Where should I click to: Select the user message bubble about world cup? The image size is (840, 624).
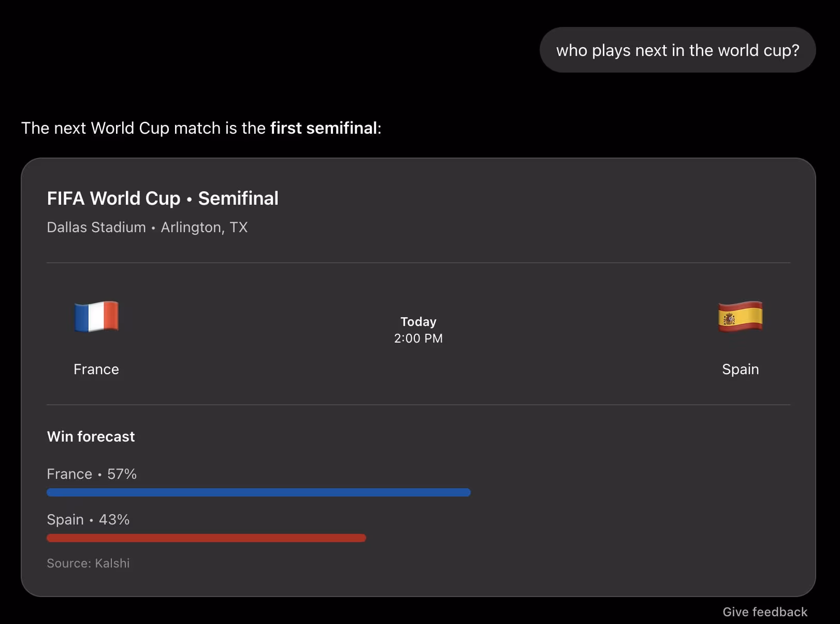[677, 50]
